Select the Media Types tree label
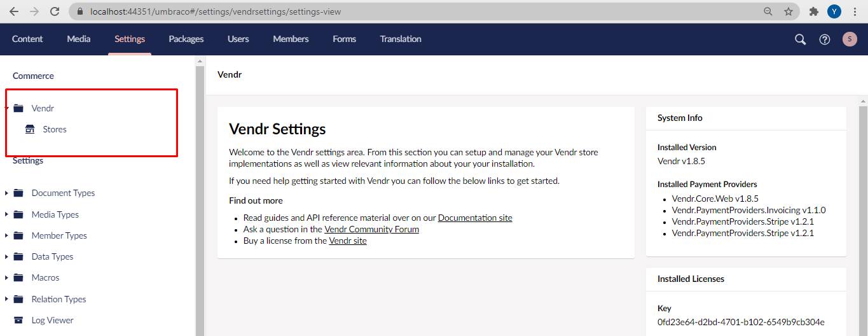868x336 pixels. click(x=55, y=214)
